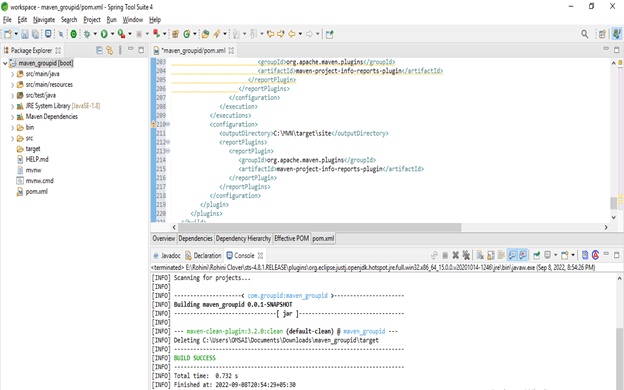Click the Relaunch red-green toolbar icon
624x390 pixels.
157,34
